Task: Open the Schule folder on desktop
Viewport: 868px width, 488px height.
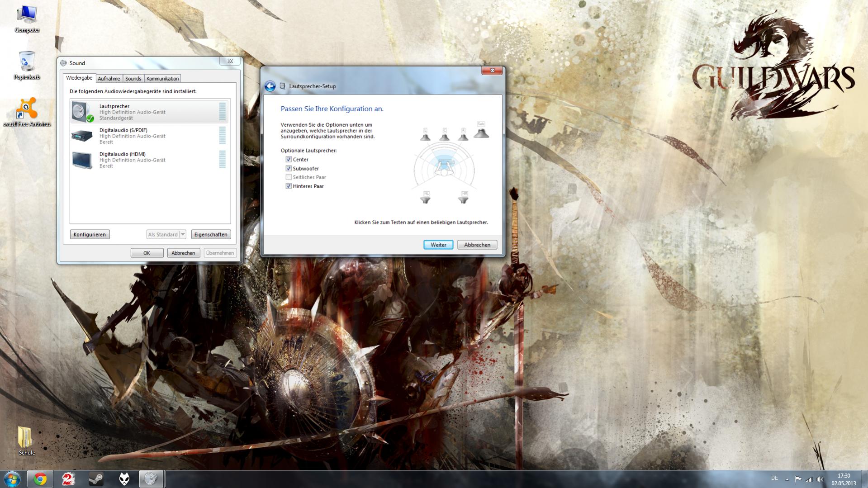Action: 26,441
